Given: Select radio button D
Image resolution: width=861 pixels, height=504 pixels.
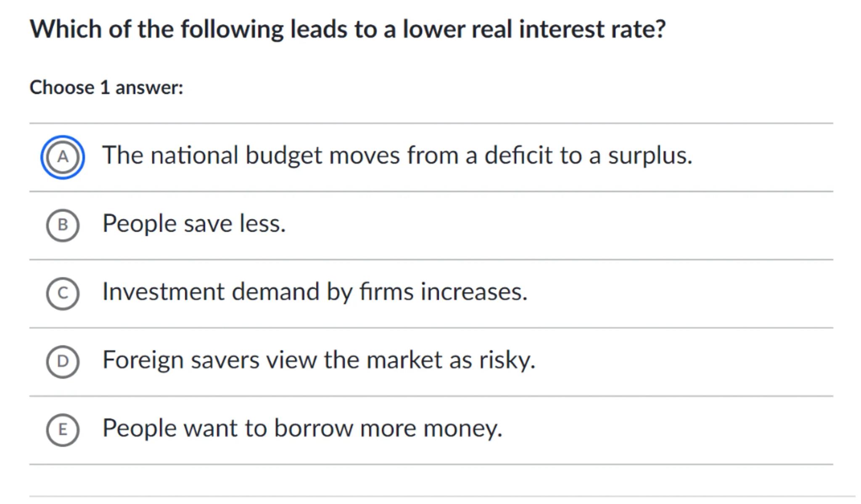Looking at the screenshot, I should (63, 362).
